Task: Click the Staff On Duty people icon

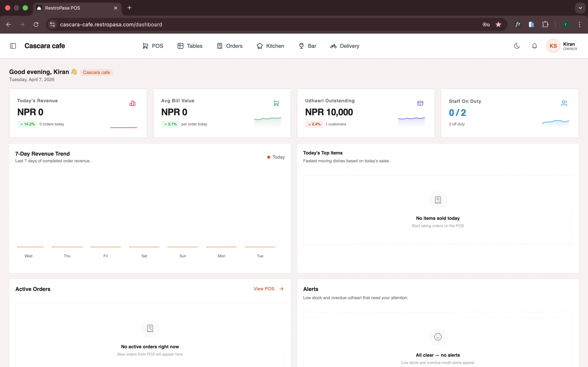Action: [564, 103]
